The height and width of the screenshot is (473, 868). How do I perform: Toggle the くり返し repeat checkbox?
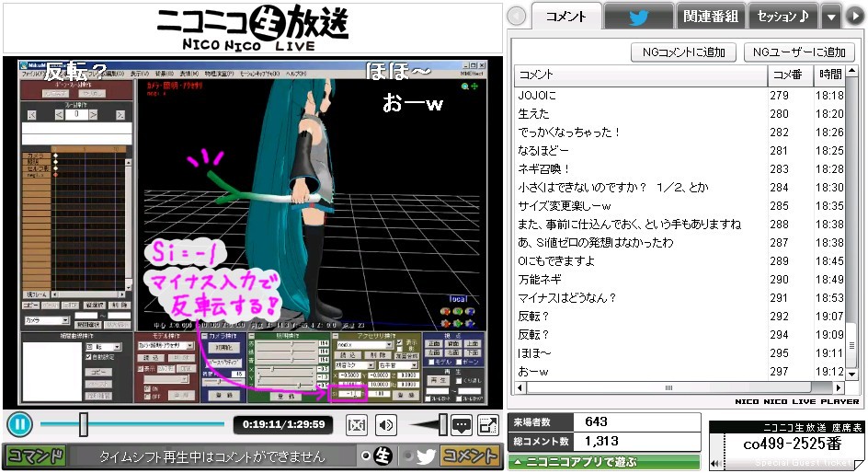tap(458, 381)
